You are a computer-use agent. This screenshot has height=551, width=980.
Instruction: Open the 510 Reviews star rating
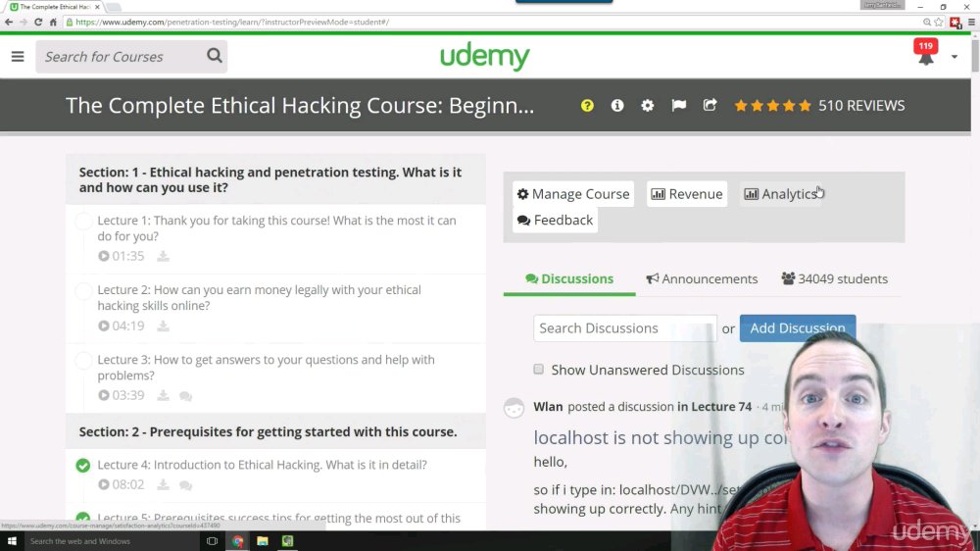(818, 106)
